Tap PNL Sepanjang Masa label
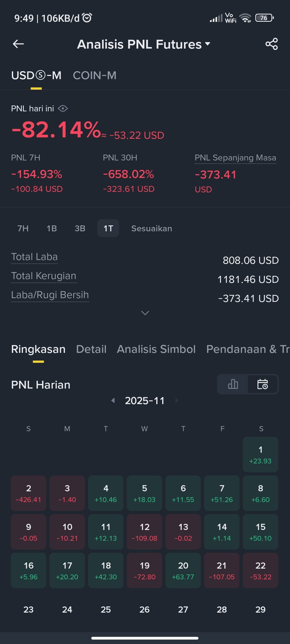The image size is (290, 644). (235, 158)
